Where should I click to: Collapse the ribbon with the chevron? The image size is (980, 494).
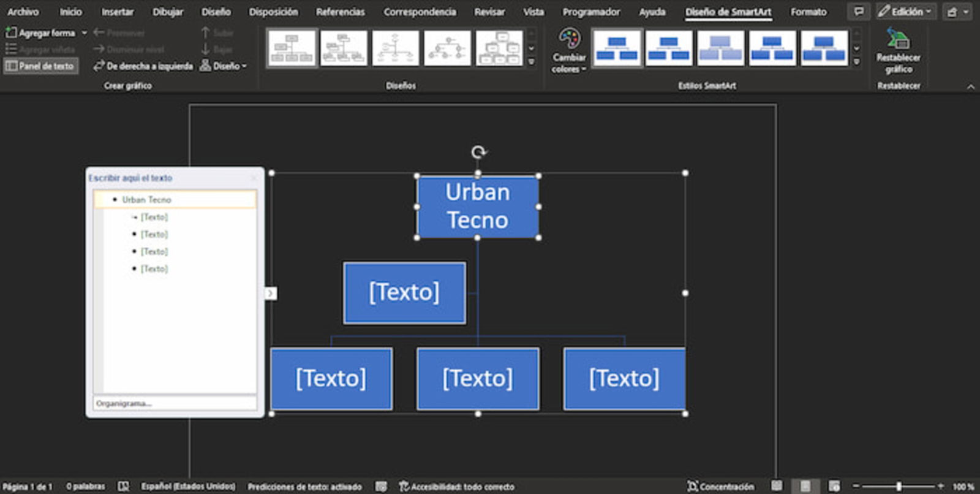coord(971,87)
